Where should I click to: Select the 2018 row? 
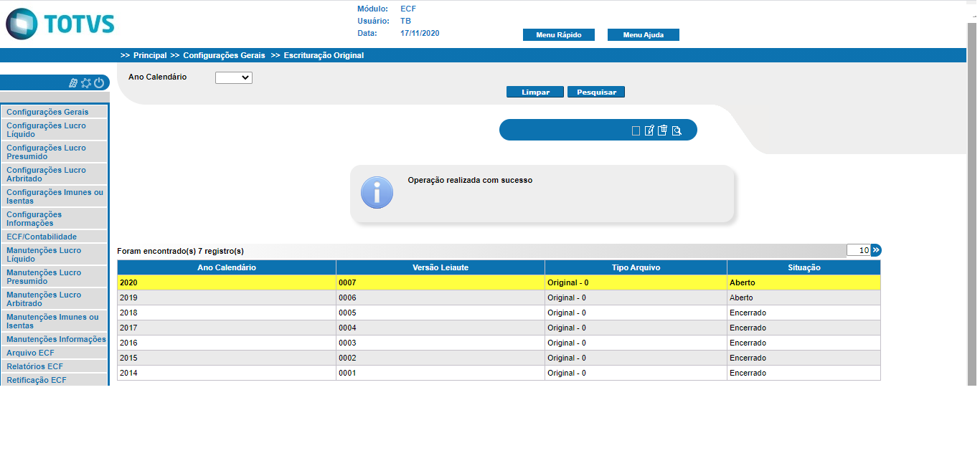point(499,313)
